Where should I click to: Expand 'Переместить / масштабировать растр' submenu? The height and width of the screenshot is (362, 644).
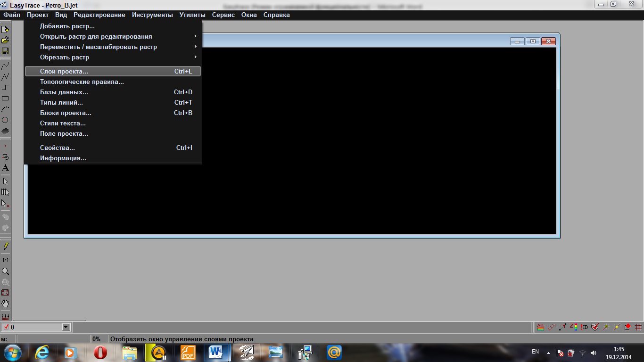click(x=113, y=47)
